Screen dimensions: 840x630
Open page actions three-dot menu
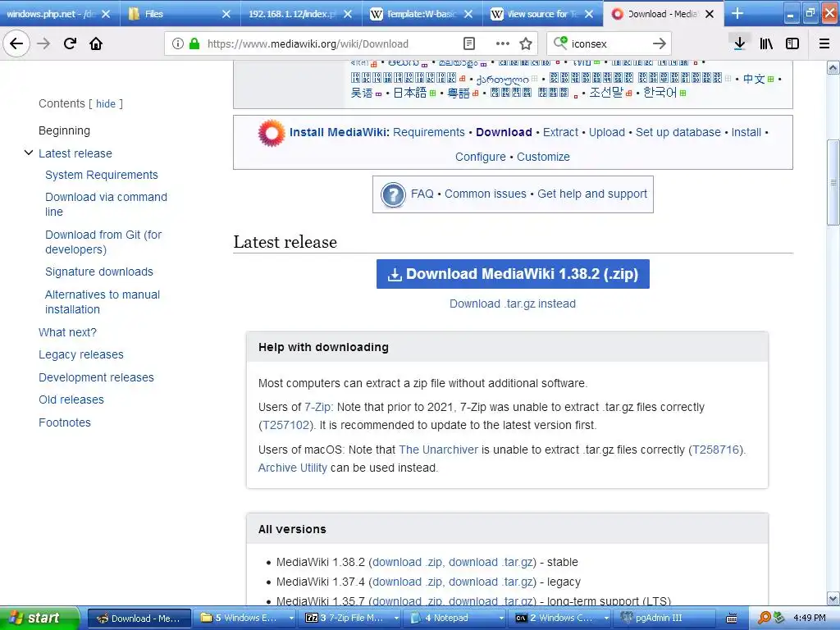tap(503, 43)
